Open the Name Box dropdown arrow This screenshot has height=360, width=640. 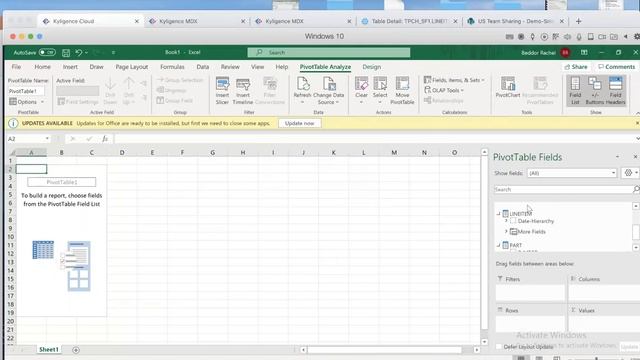pos(47,139)
